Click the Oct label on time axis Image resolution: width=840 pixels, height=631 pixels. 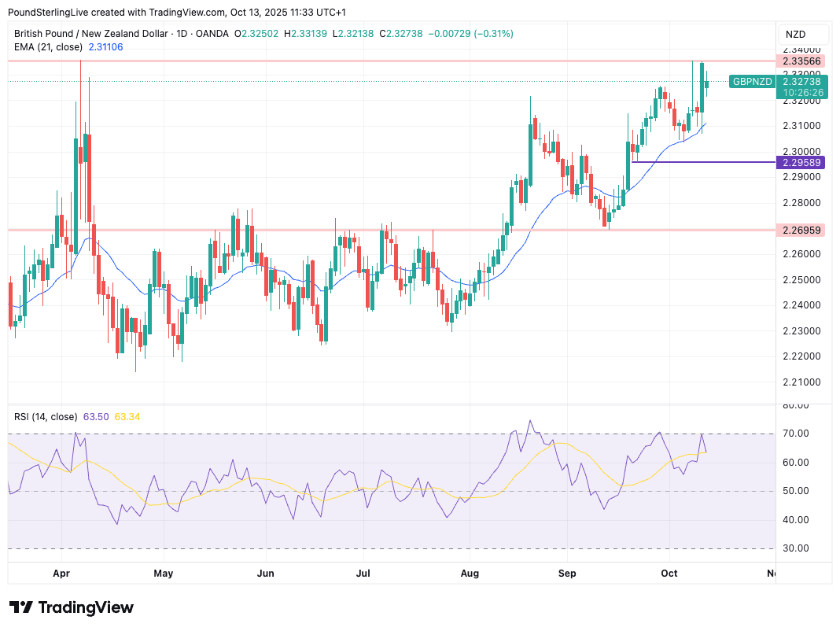pyautogui.click(x=669, y=573)
